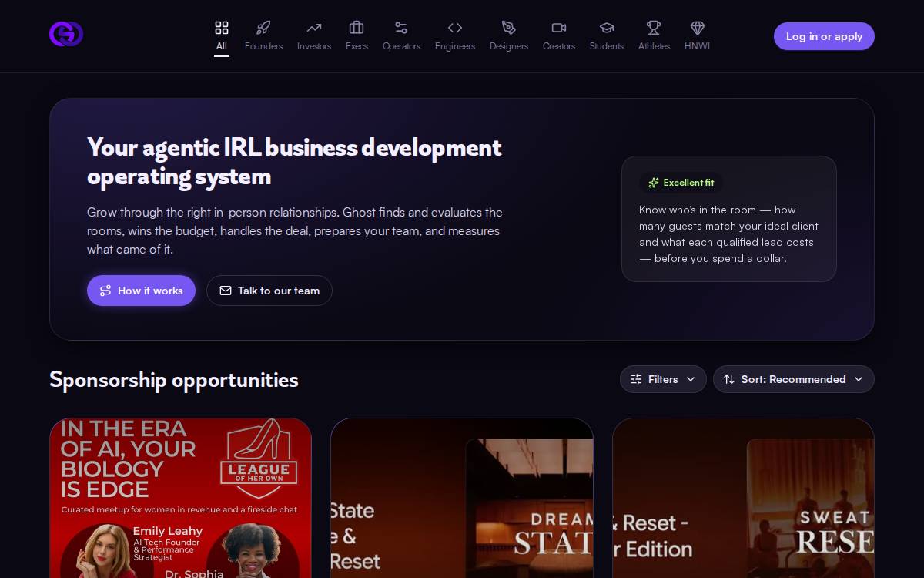Click the Execs briefcase icon
Screen dimensions: 924x578
coord(357,28)
